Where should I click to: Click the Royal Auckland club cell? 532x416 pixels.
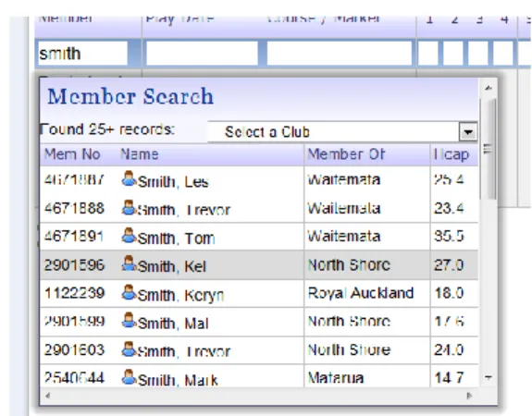click(361, 293)
